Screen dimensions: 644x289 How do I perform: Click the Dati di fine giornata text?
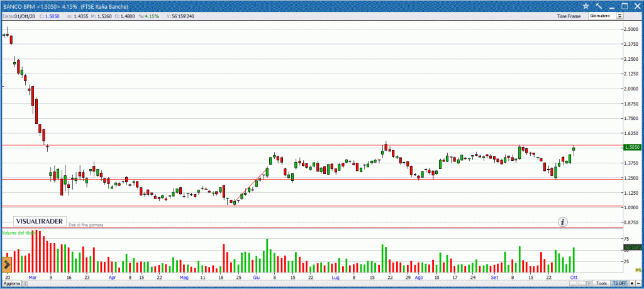(86, 225)
